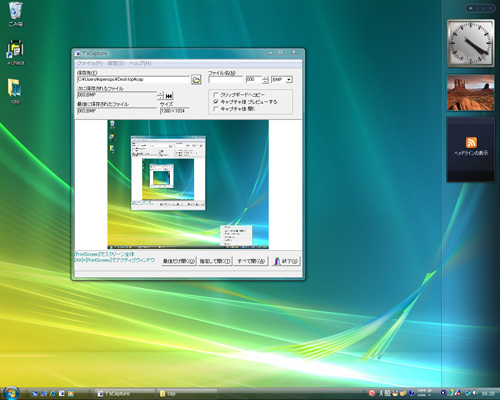Click the ファイル名 name input field
The height and width of the screenshot is (400, 500).
(226, 80)
